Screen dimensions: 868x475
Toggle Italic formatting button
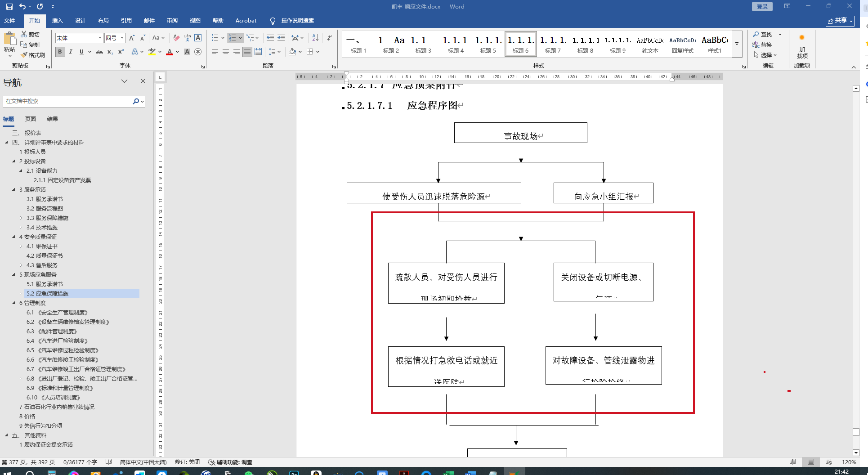[x=71, y=52]
